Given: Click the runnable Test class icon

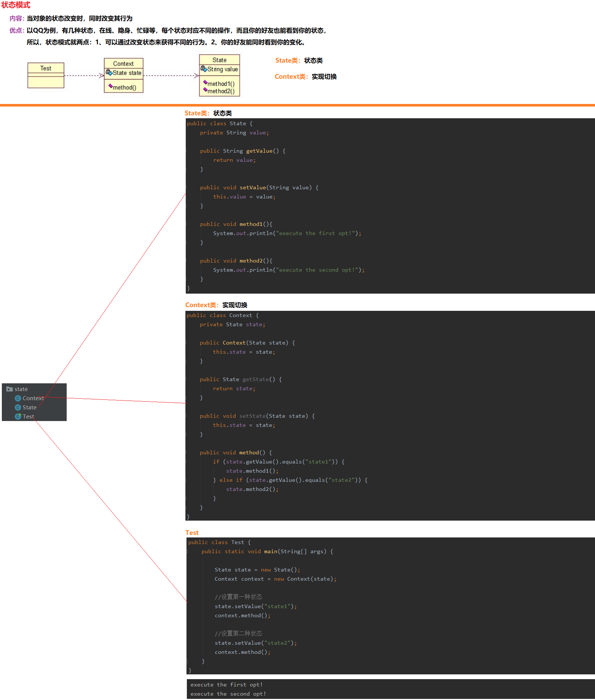Looking at the screenshot, I should 18,416.
